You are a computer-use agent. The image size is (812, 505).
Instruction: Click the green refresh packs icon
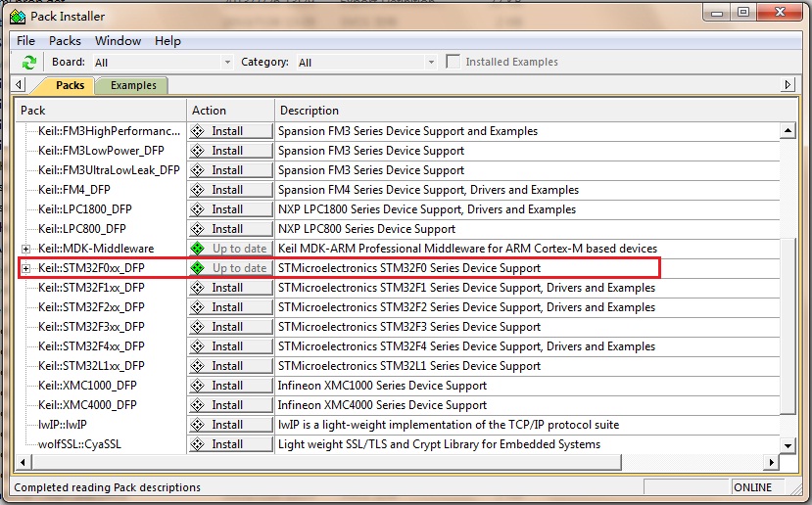[29, 62]
